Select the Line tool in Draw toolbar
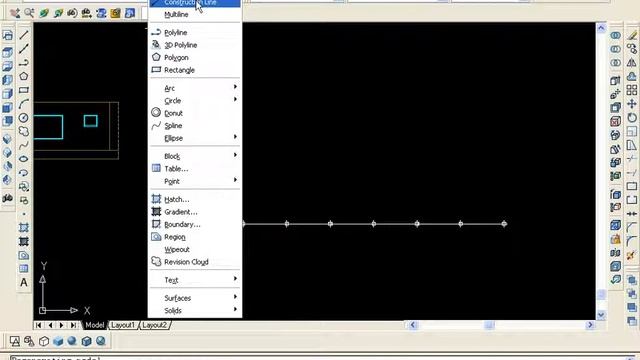Viewport: 640px width, 360px height. 24,35
